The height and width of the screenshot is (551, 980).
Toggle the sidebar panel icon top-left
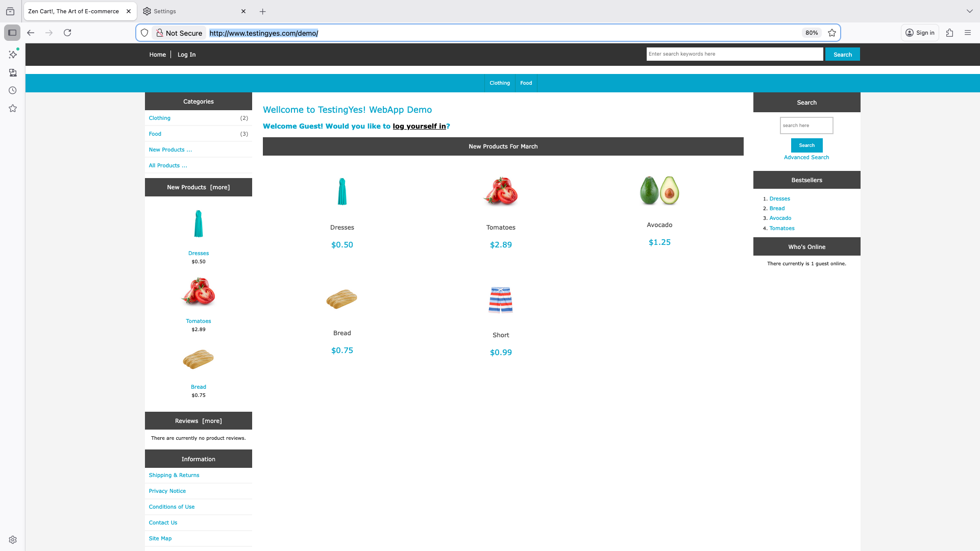[13, 33]
